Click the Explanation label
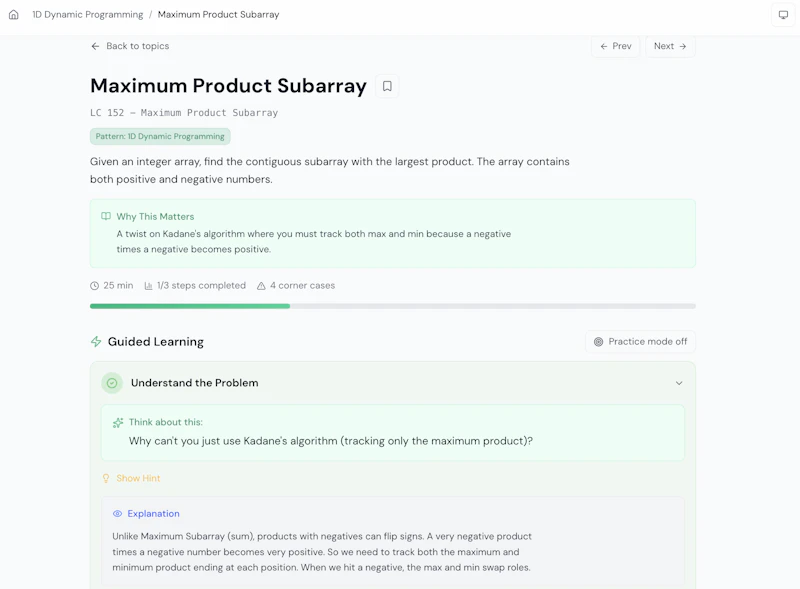800x589 pixels. [154, 513]
